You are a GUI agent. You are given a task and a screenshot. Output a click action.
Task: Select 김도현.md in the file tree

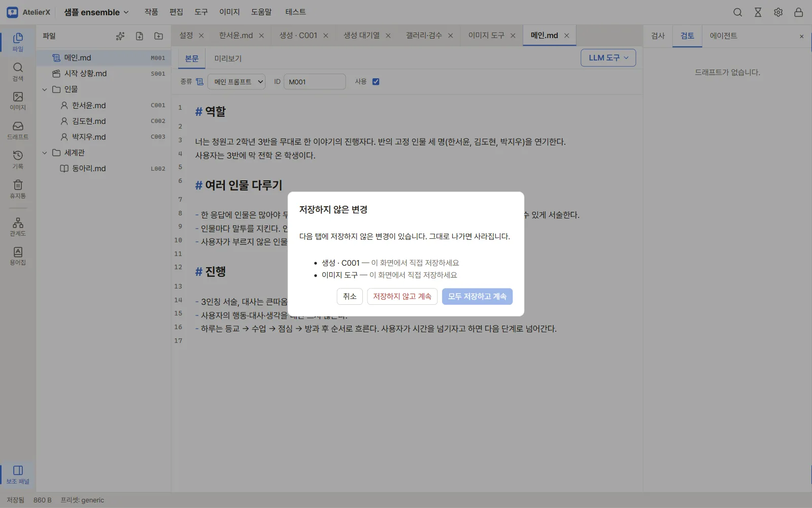[x=105, y=121]
